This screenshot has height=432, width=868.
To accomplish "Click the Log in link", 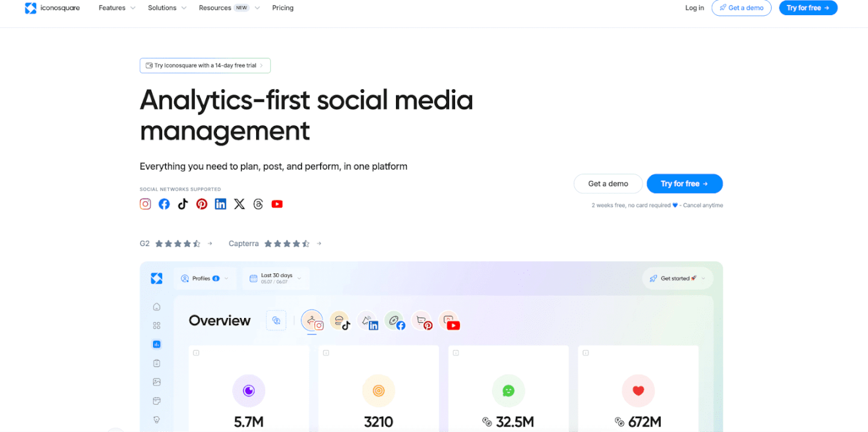I will coord(694,8).
